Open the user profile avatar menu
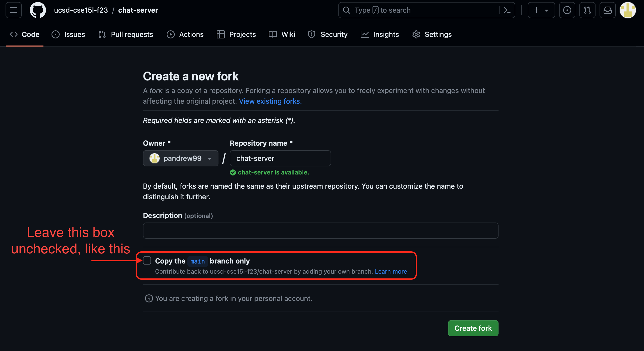644x351 pixels. [x=628, y=10]
